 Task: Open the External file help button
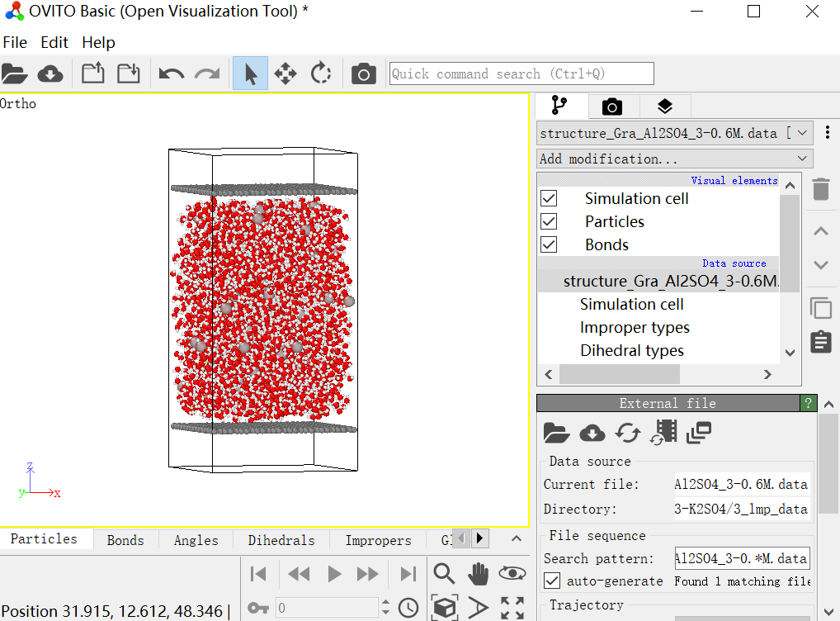pyautogui.click(x=808, y=403)
